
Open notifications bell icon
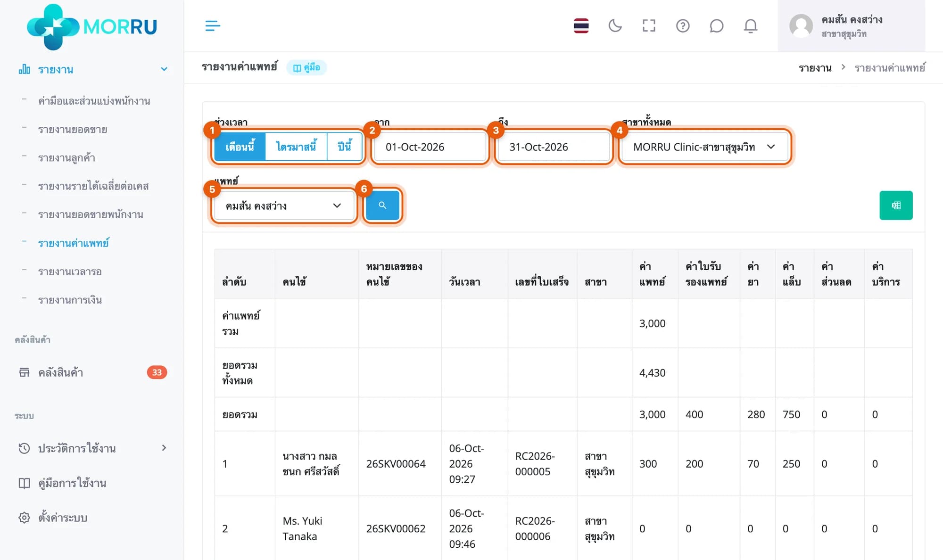click(x=751, y=26)
